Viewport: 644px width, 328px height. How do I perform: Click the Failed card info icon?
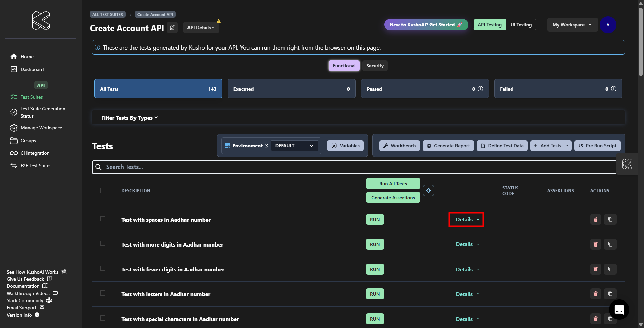click(613, 89)
